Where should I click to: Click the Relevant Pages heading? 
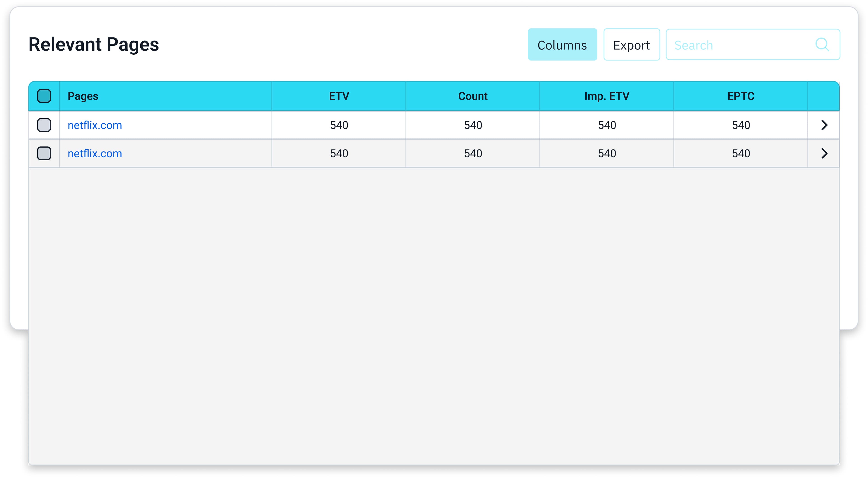(x=94, y=44)
